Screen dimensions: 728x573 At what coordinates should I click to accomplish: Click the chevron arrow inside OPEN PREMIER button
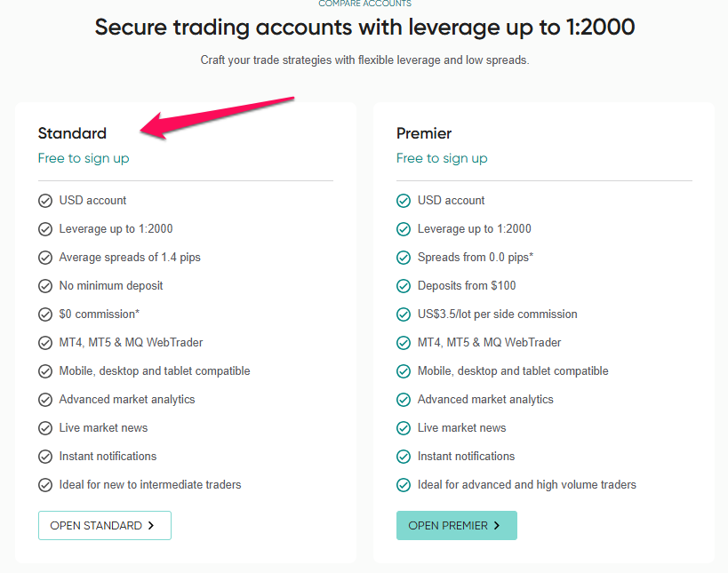pyautogui.click(x=497, y=525)
